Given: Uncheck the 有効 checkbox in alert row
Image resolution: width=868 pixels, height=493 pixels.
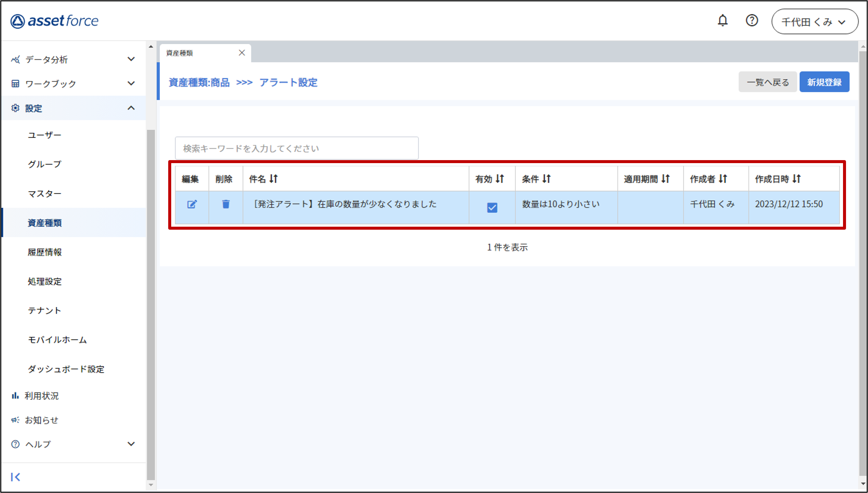Looking at the screenshot, I should 492,207.
